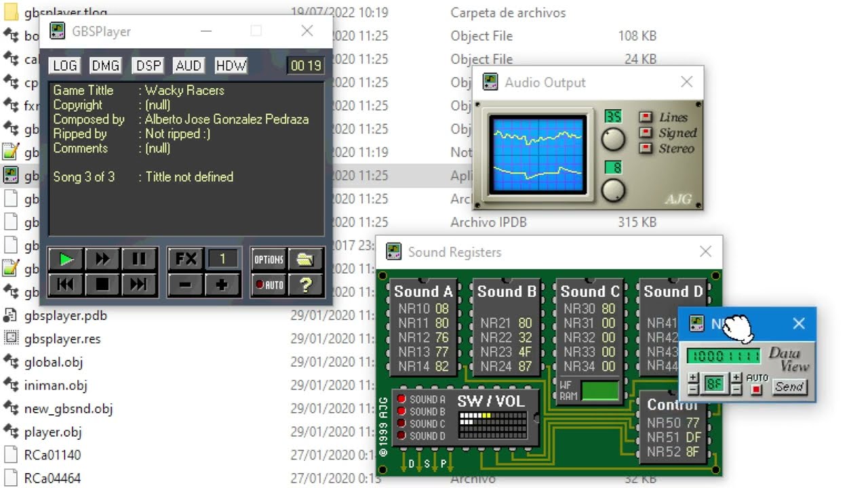Toggle the AUTO button in GBSPlayer

tap(269, 285)
